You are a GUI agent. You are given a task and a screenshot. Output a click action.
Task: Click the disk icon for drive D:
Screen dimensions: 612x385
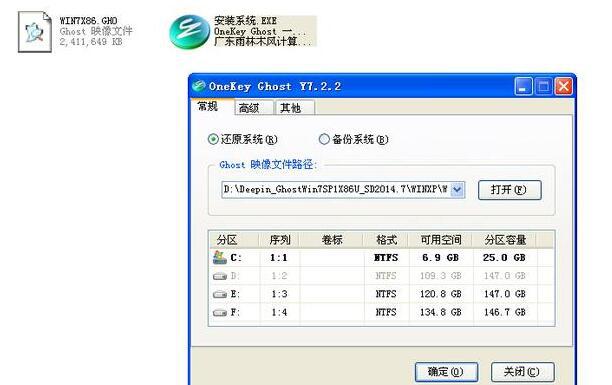click(220, 276)
